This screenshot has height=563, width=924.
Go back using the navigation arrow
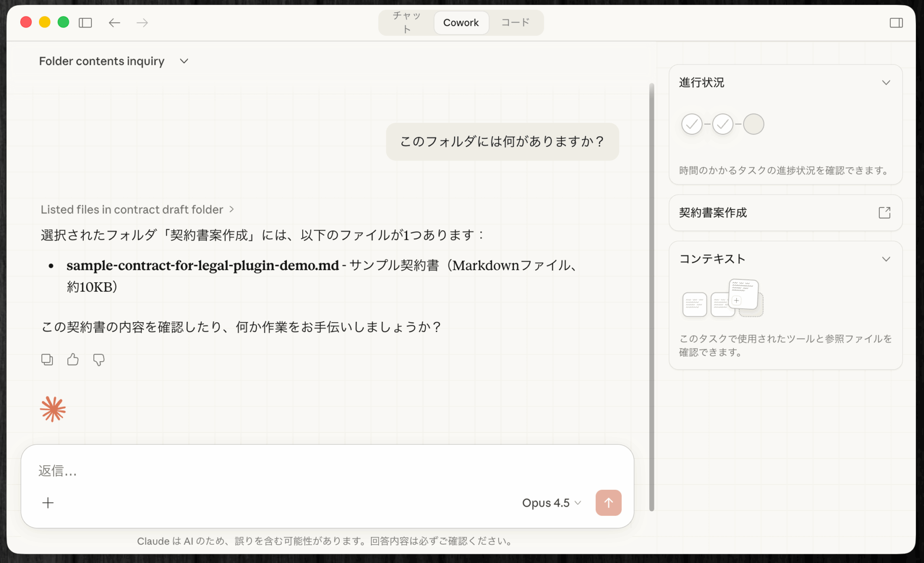[114, 23]
